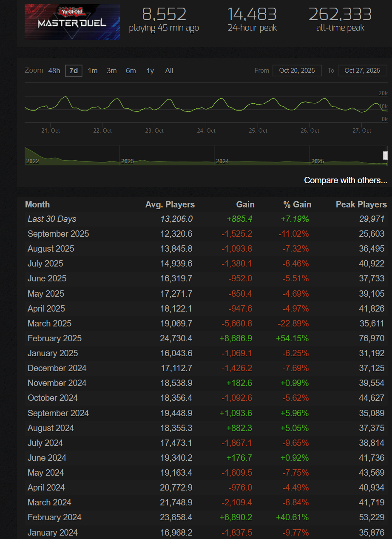The height and width of the screenshot is (539, 392).
Task: Click the 8,552 current players figure
Action: [x=164, y=14]
